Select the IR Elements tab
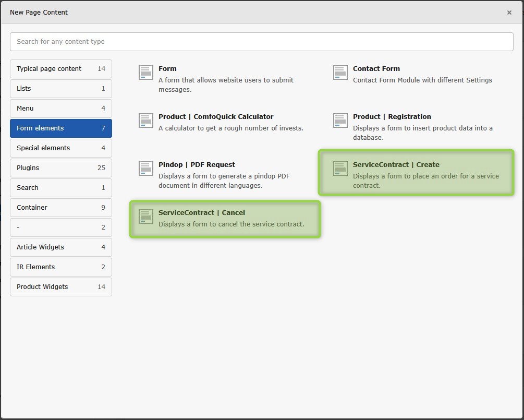The width and height of the screenshot is (524, 420). tap(60, 267)
